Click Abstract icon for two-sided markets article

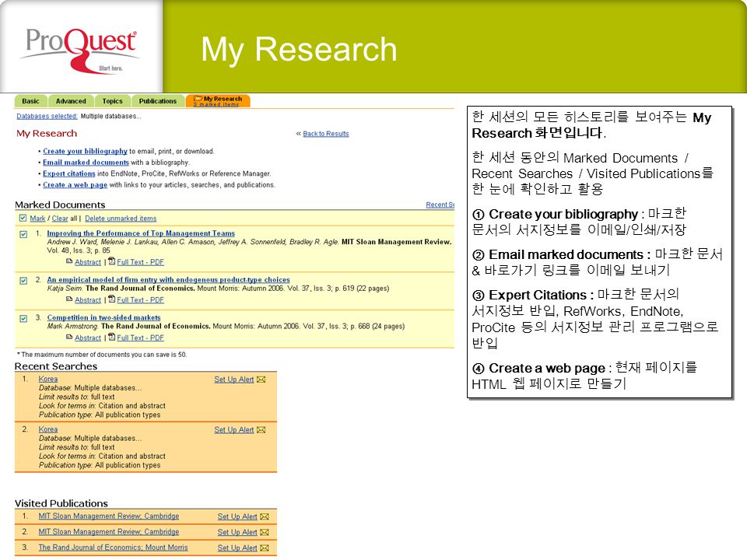click(69, 337)
